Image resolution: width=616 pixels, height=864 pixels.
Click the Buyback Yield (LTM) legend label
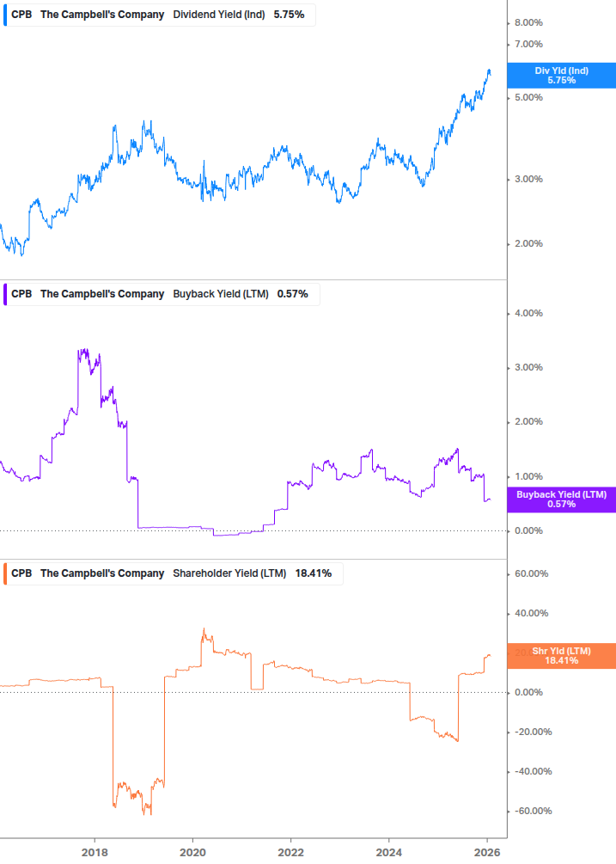pos(221,294)
